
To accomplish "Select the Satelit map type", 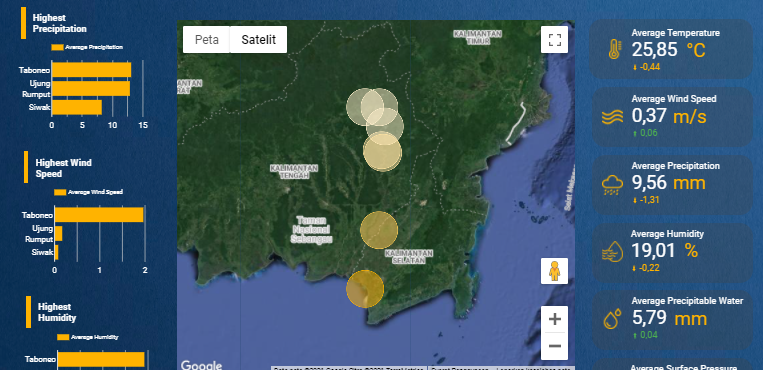I will [x=258, y=39].
